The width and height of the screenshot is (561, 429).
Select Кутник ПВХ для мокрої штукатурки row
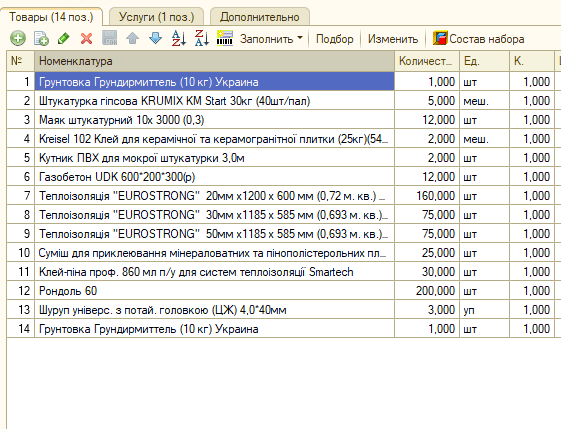214,158
